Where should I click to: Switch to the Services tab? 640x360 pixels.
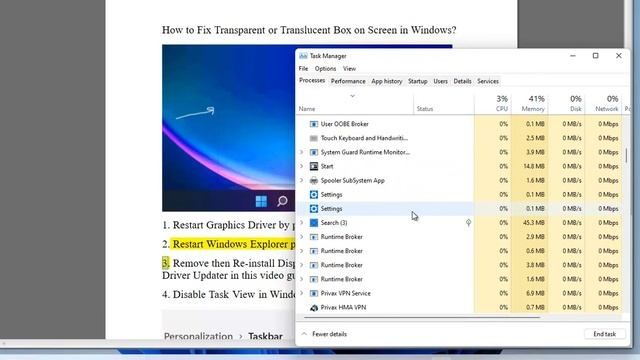pyautogui.click(x=488, y=81)
